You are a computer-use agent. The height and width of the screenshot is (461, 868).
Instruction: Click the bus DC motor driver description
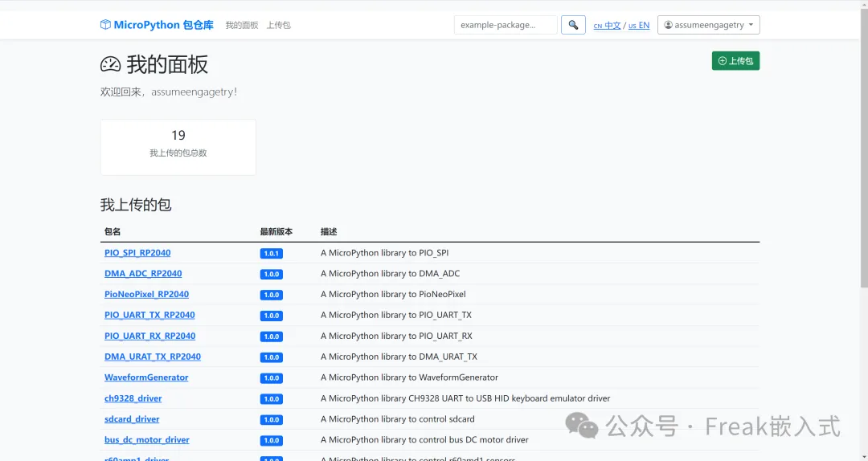[424, 440]
